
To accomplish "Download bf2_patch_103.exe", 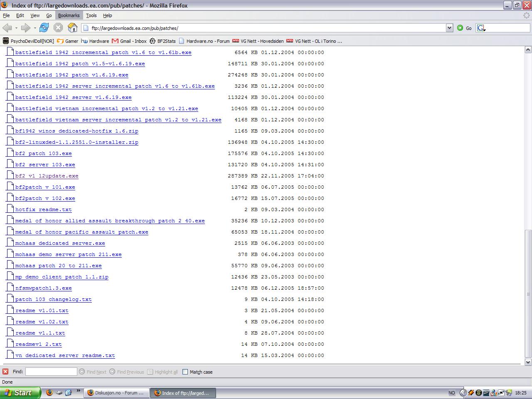I will click(x=43, y=153).
